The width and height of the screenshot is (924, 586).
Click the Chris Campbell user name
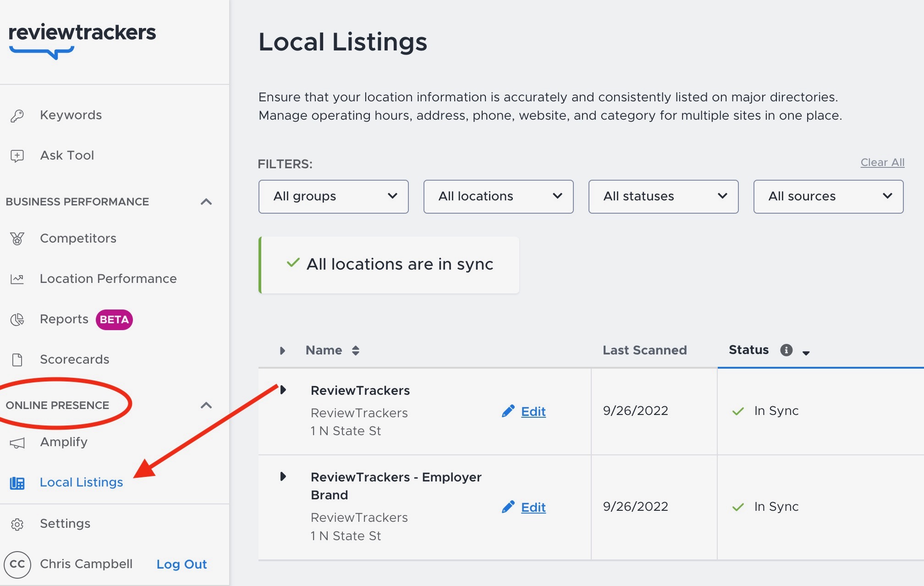point(86,564)
